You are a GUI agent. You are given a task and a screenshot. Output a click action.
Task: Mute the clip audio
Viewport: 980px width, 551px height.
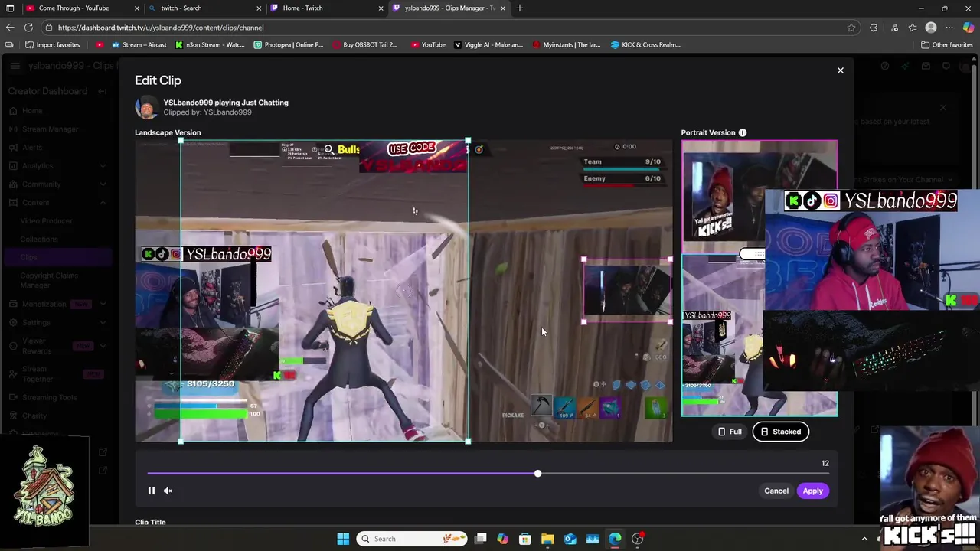[168, 491]
